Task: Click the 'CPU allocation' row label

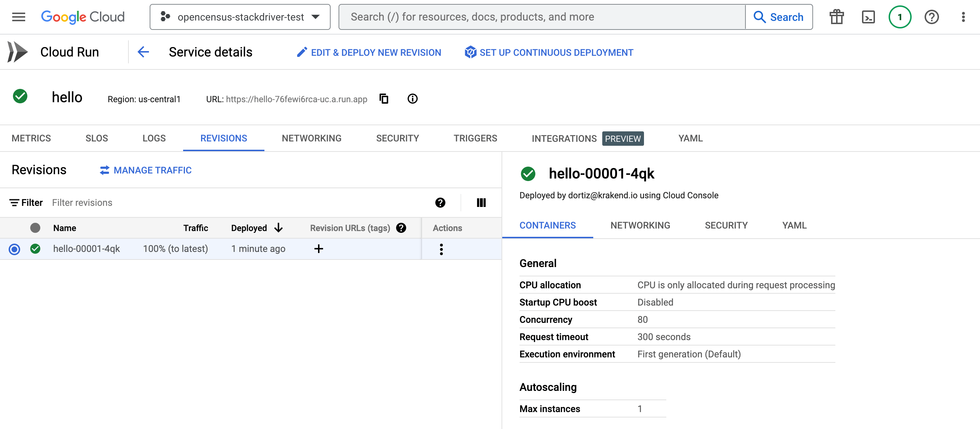Action: tap(550, 285)
